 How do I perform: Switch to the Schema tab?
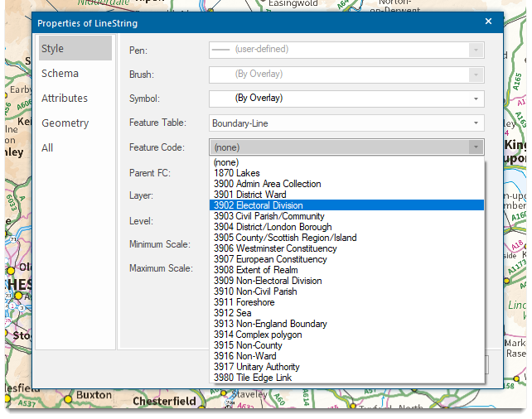(x=75, y=73)
